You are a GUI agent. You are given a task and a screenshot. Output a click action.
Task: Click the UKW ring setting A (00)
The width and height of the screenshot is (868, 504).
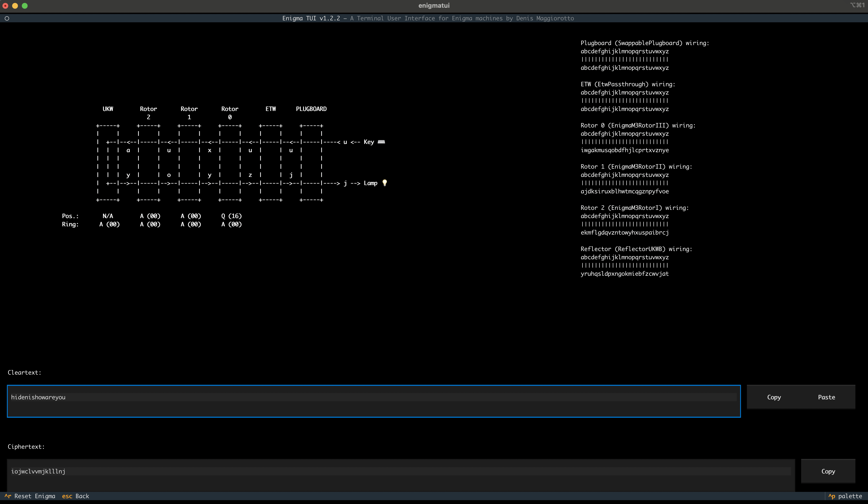[109, 224]
